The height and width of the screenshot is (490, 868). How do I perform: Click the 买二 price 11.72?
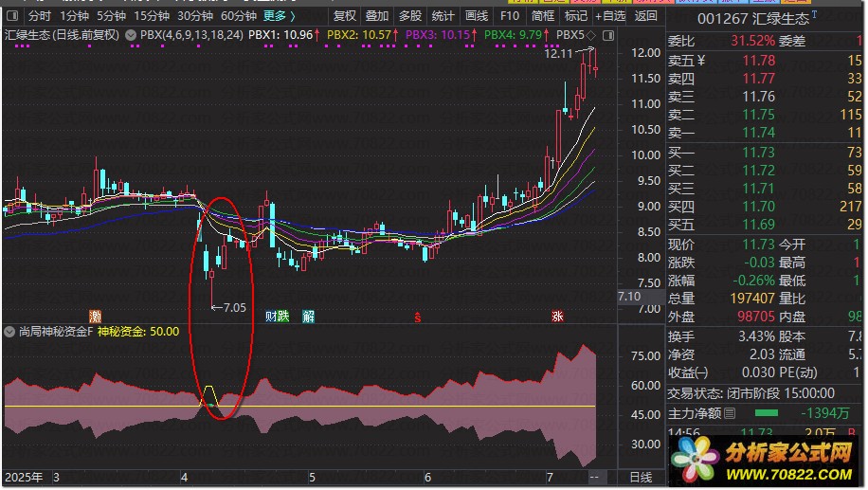point(758,171)
